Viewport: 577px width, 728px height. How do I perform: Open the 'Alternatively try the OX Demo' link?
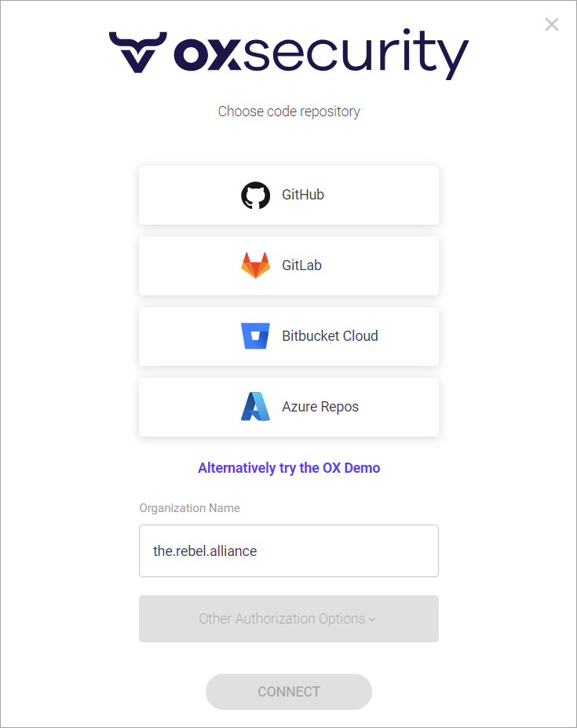tap(289, 468)
